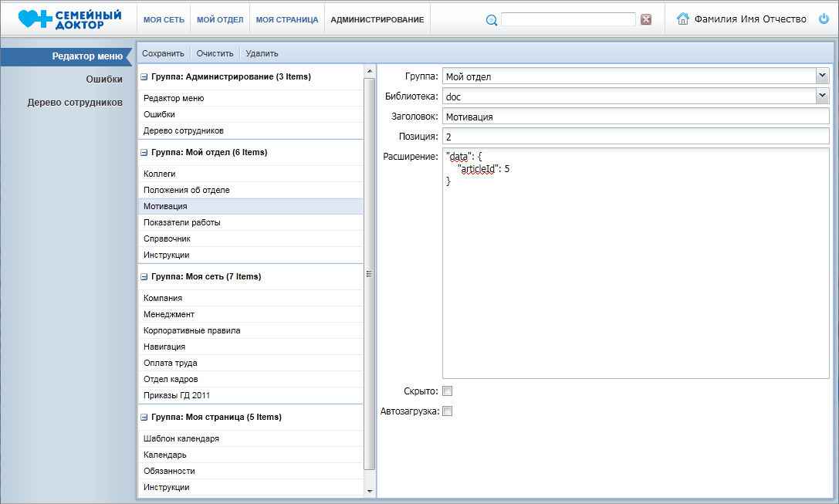The width and height of the screenshot is (839, 504).
Task: Clear search with the red X icon
Action: pos(646,19)
